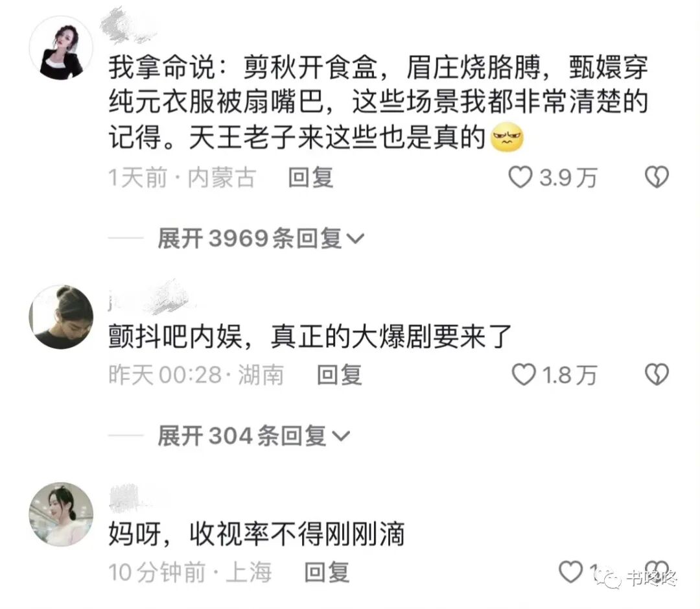Expand 304 replies
The height and width of the screenshot is (609, 700).
click(x=253, y=436)
